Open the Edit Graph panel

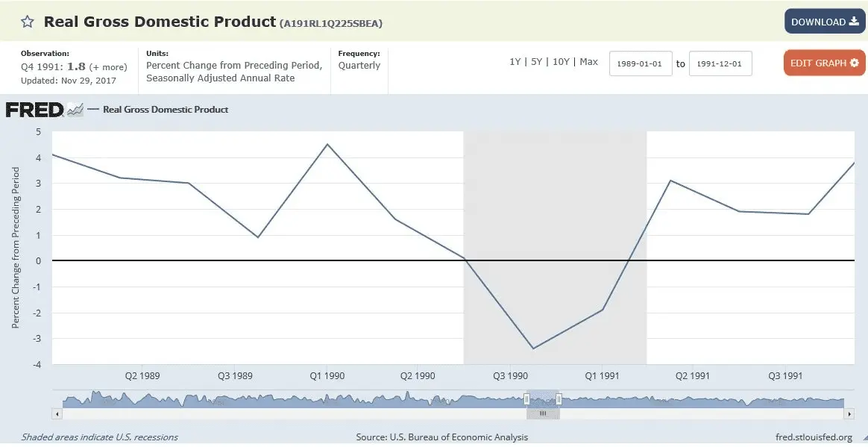click(824, 63)
